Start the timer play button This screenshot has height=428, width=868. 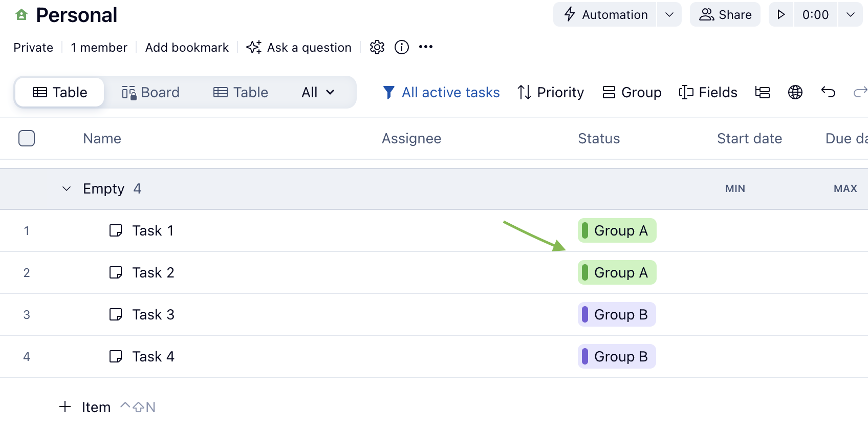[781, 14]
